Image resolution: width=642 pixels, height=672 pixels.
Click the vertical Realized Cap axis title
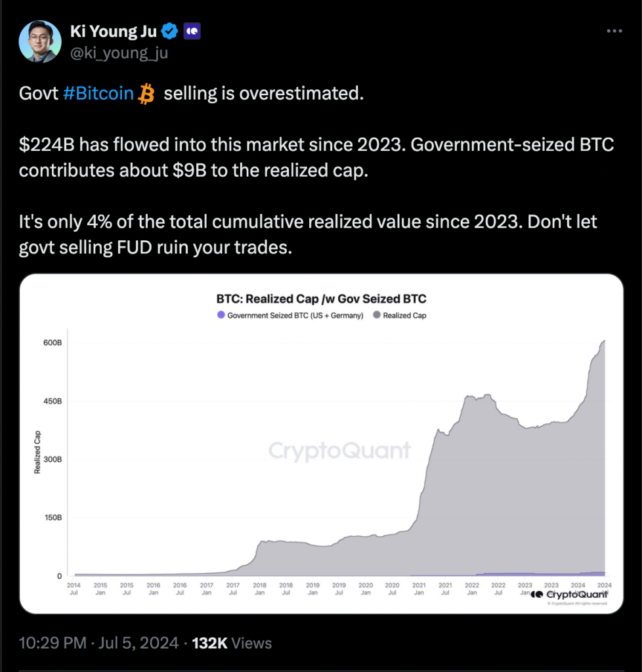pos(37,452)
